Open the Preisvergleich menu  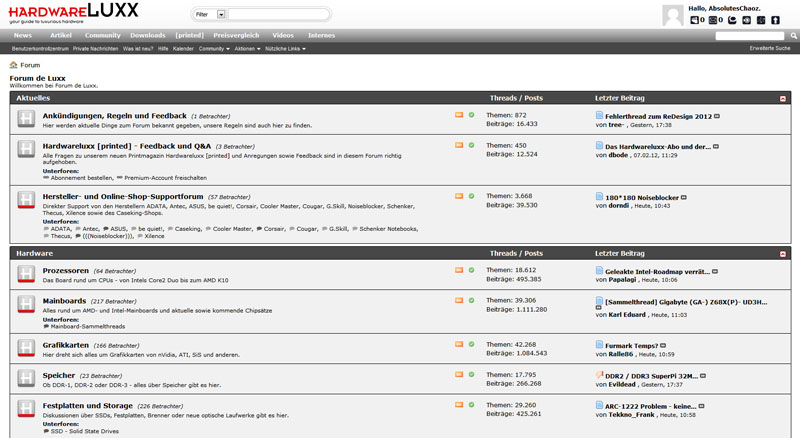236,35
